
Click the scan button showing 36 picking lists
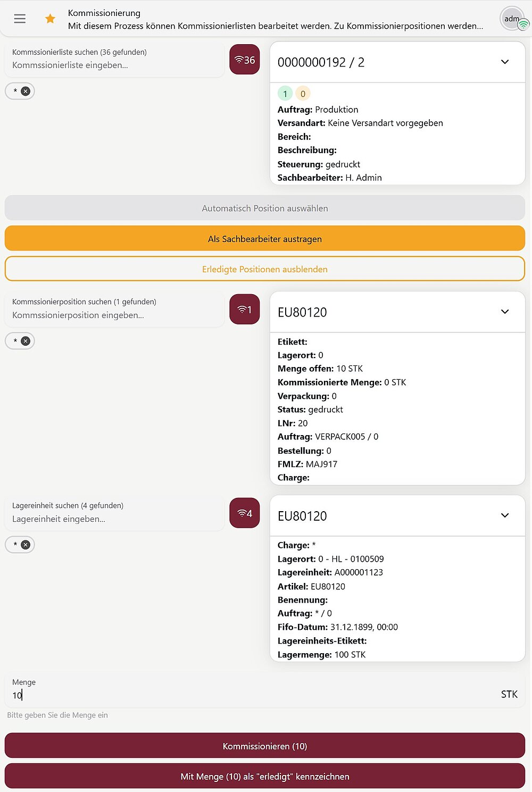[x=245, y=60]
